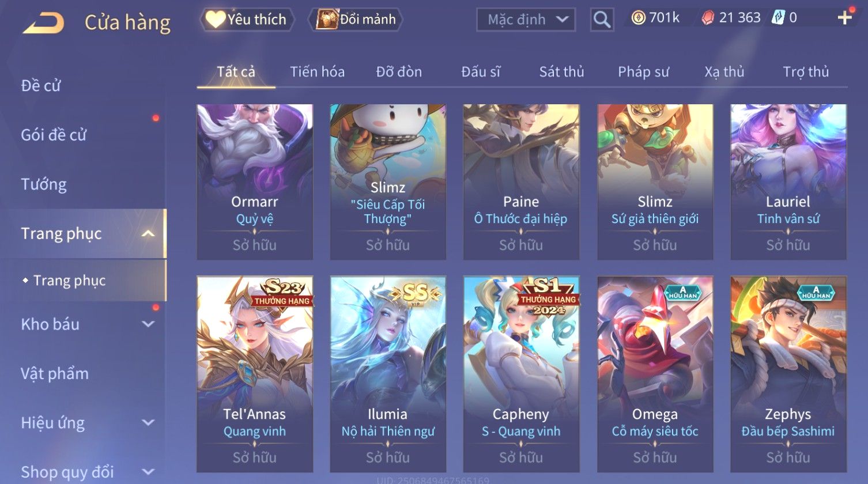This screenshot has width=868, height=484.
Task: Open Tướng in the sidebar
Action: pyautogui.click(x=44, y=184)
